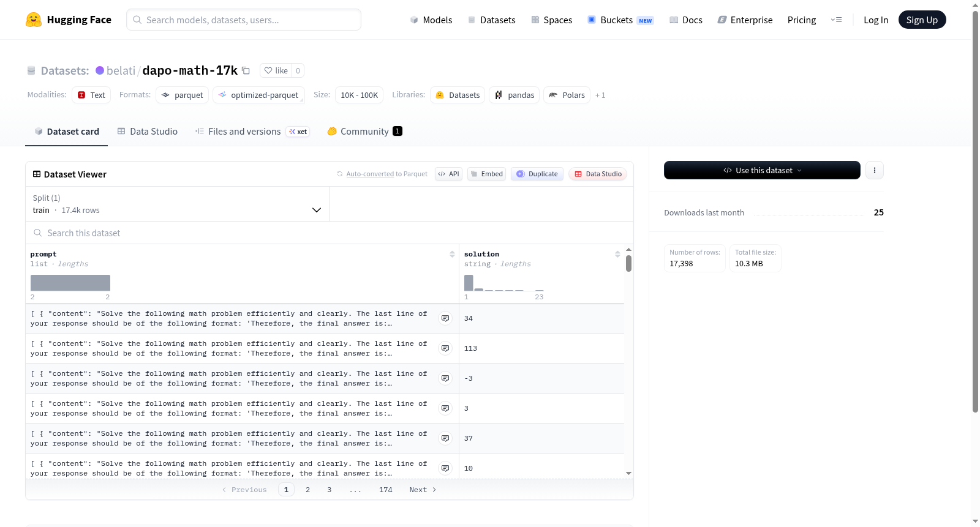The image size is (980, 527).
Task: Open the belati user profile link
Action: coord(121,70)
